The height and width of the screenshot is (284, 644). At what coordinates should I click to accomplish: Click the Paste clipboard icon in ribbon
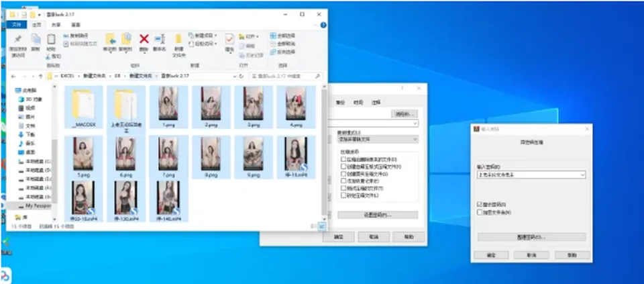coord(51,42)
